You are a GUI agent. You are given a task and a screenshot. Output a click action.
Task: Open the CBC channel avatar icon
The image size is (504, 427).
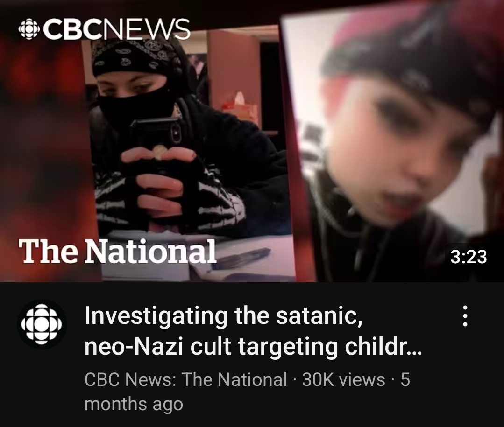click(42, 324)
